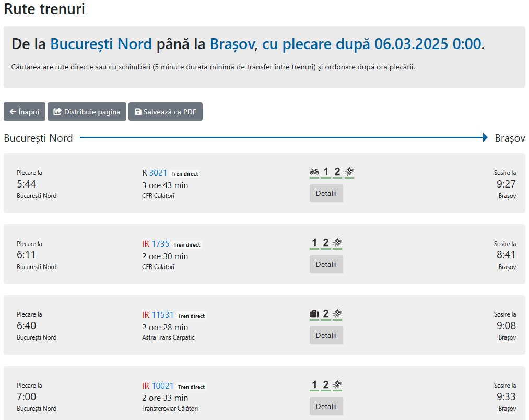Save results with Salvează ca PDF

pyautogui.click(x=166, y=111)
